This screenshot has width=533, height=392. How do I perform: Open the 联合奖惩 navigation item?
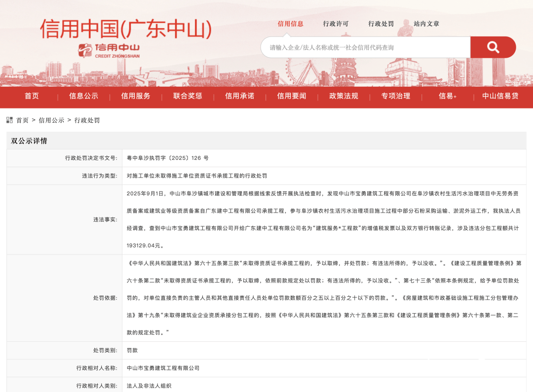point(188,96)
